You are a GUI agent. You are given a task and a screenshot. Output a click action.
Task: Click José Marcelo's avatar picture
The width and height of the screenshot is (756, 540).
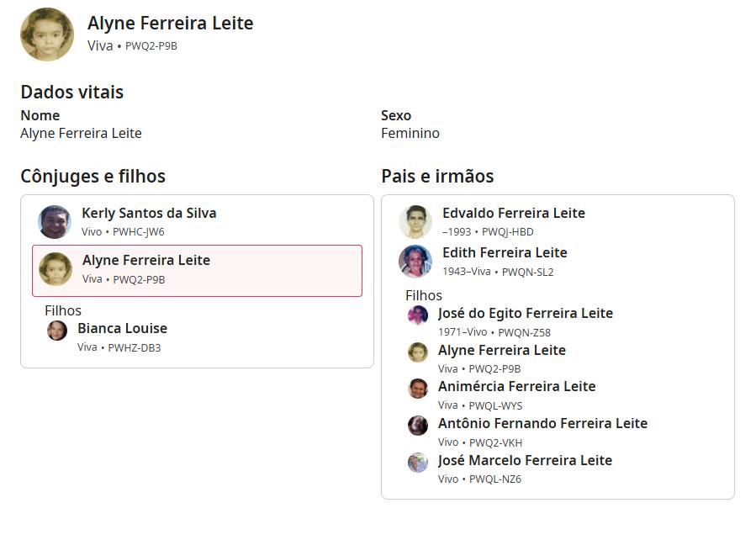418,463
